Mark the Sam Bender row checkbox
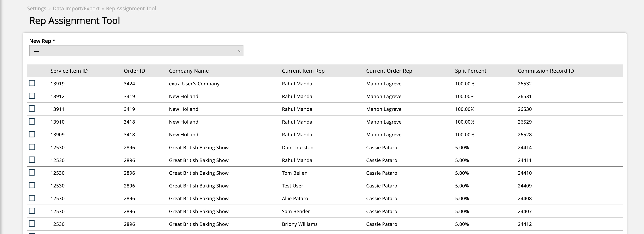Viewport: 644px width, 234px height. (32, 211)
